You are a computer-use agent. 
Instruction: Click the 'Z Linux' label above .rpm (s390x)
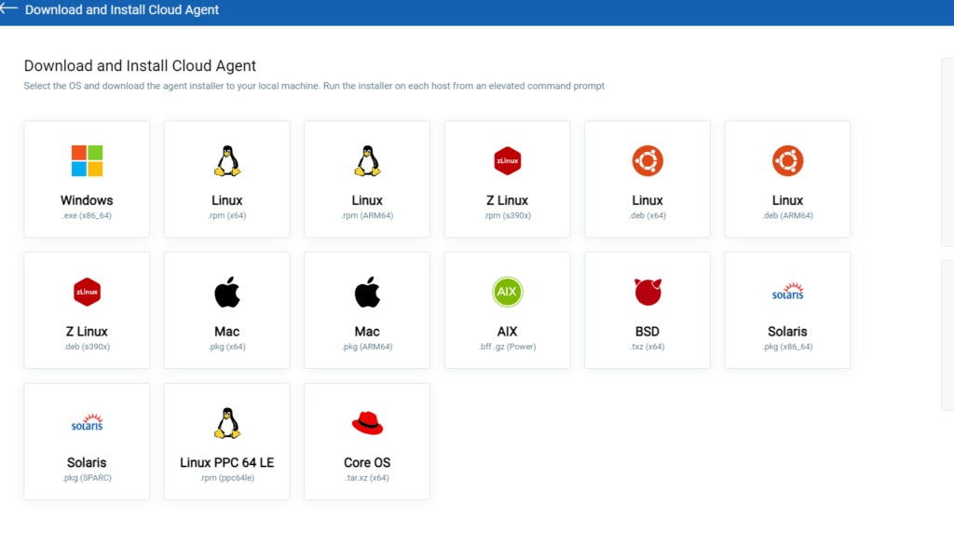click(x=508, y=200)
